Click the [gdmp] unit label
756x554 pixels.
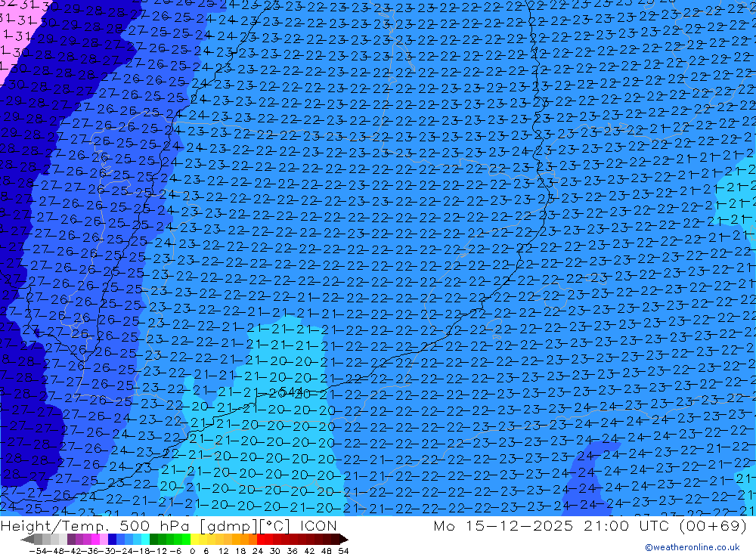point(228,525)
